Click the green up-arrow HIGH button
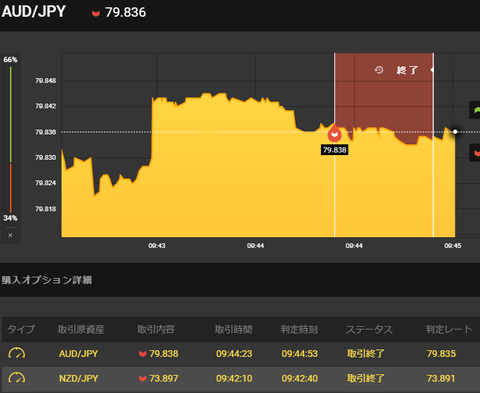The height and width of the screenshot is (393, 480). click(x=475, y=110)
